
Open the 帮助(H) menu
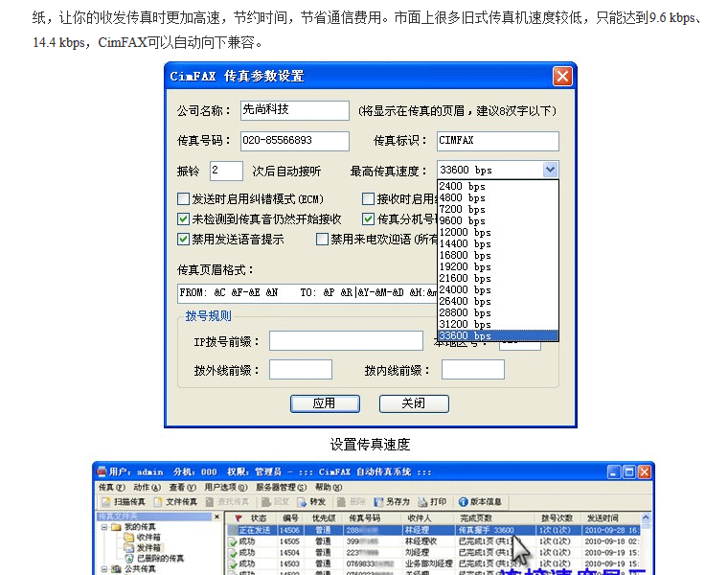pos(329,487)
